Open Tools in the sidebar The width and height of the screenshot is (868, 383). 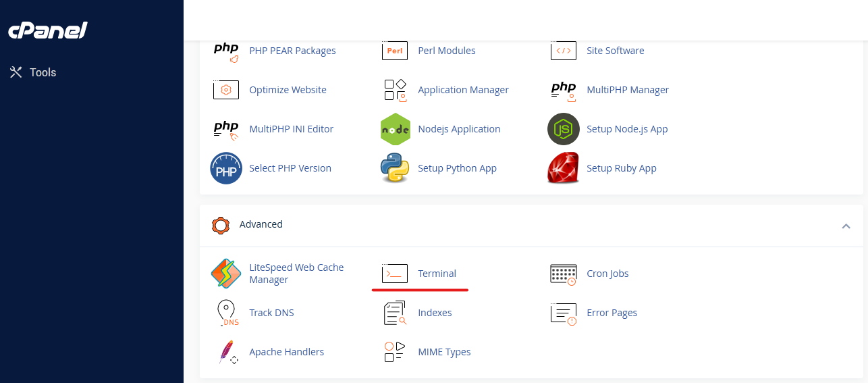pyautogui.click(x=43, y=72)
